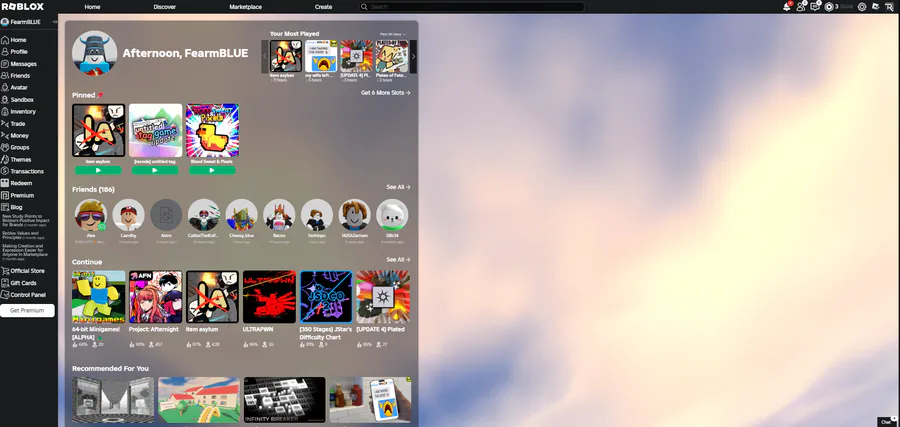This screenshot has width=900, height=427.
Task: Open friend Bacon's avatar
Action: tap(279, 215)
